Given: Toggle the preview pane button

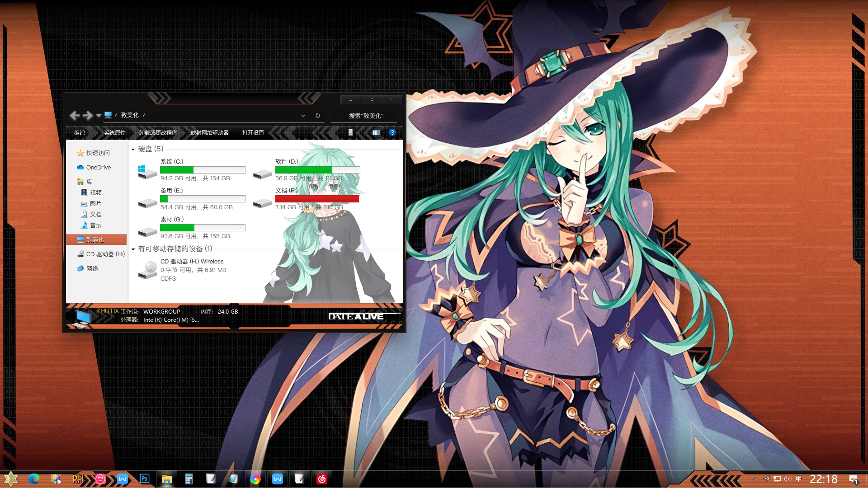Looking at the screenshot, I should coord(376,132).
